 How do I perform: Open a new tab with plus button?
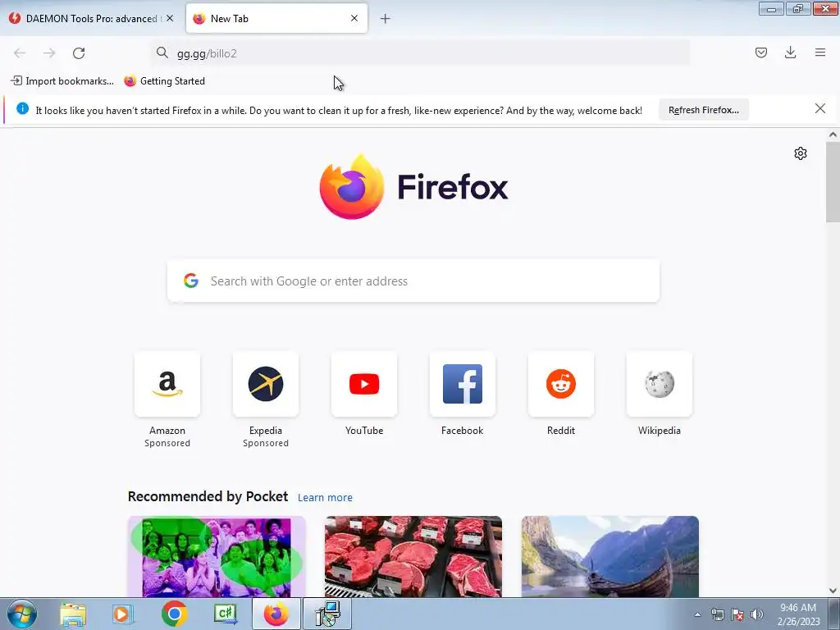pos(386,19)
